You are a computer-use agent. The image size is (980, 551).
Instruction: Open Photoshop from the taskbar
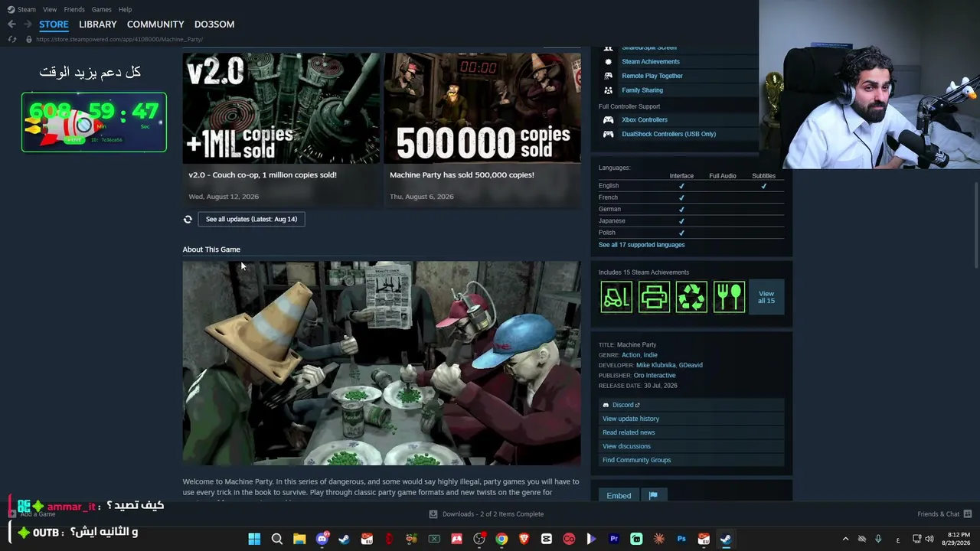coord(681,539)
